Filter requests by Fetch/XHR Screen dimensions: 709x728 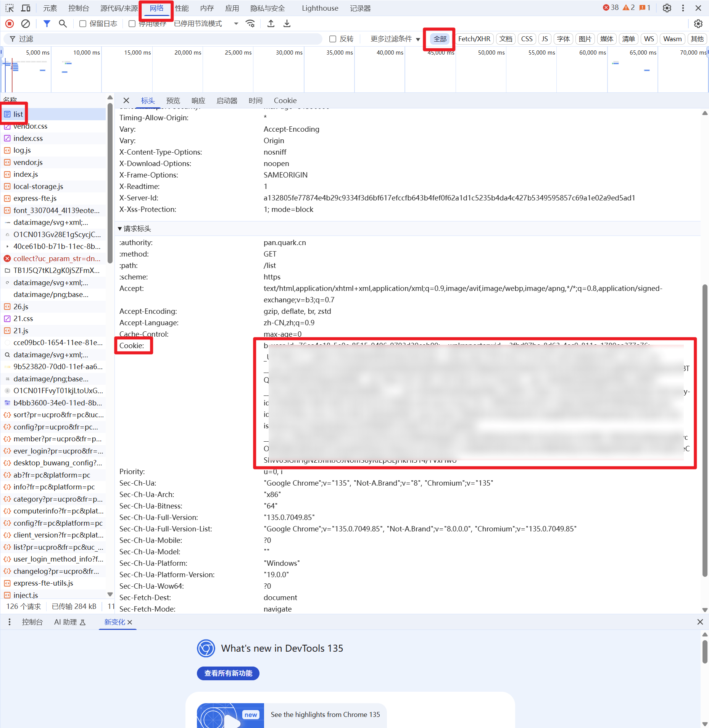[474, 39]
